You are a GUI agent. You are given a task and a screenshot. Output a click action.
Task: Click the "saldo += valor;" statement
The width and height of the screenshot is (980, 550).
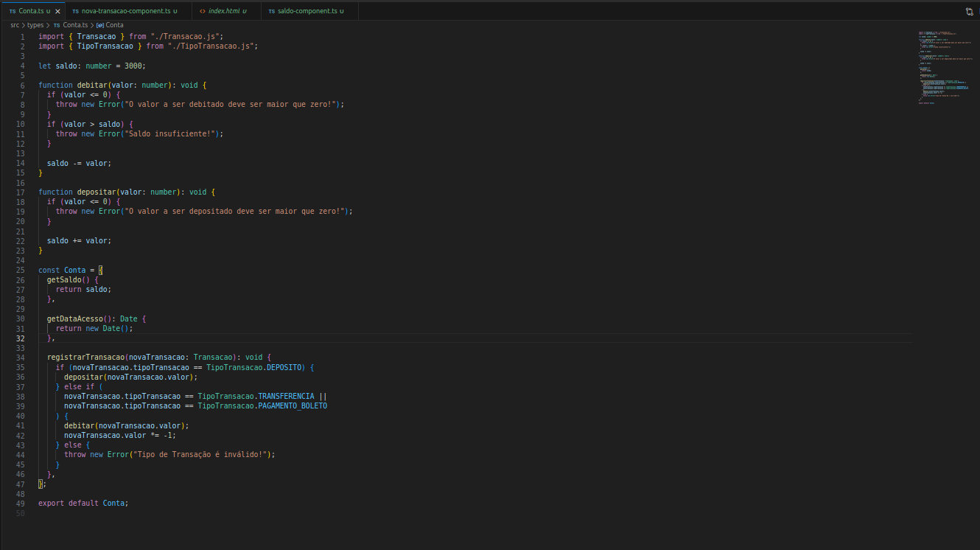tap(80, 240)
